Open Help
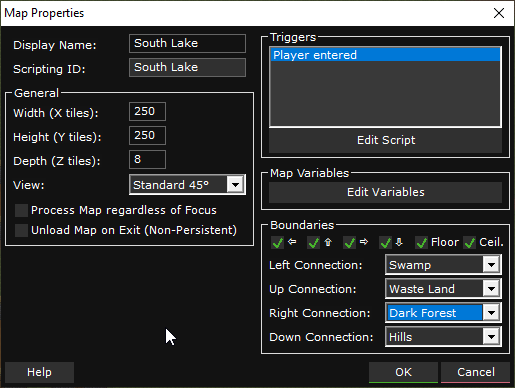515x388 pixels. 39,372
